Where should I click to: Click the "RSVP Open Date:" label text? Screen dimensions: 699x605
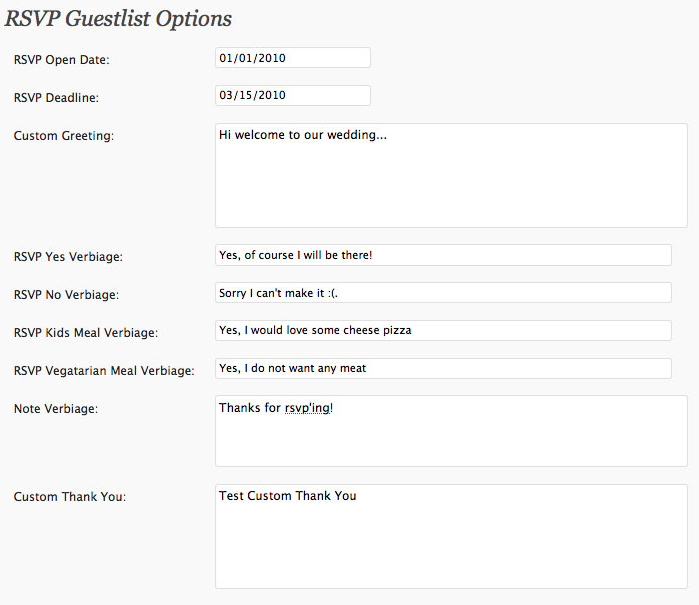[x=61, y=60]
